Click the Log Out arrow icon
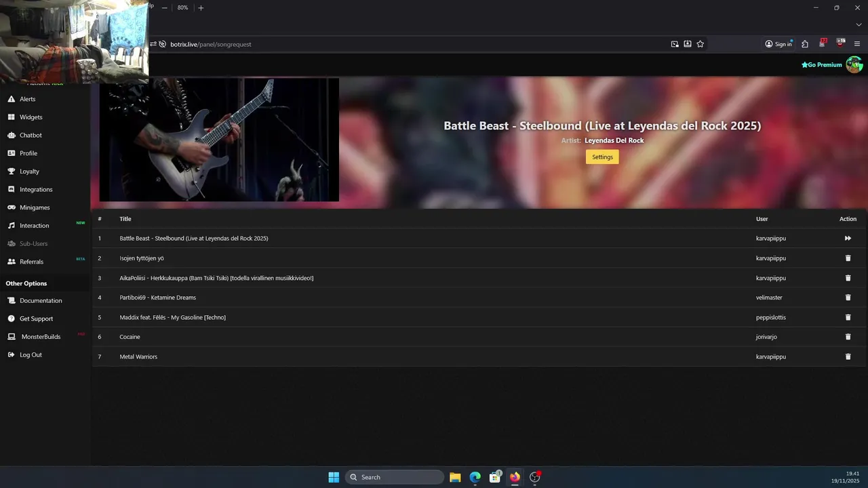Screen dimensions: 868x488 tap(11, 354)
